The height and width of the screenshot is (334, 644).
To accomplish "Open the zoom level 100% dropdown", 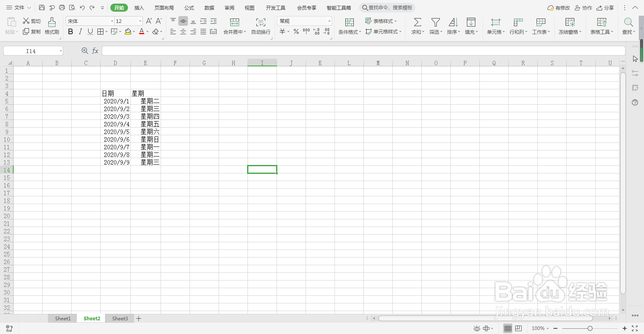I will pos(540,328).
